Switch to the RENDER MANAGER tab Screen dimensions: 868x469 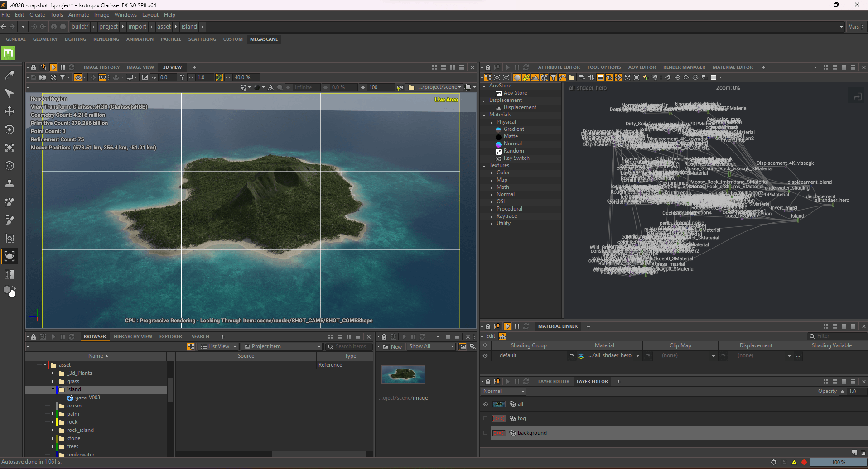point(684,67)
